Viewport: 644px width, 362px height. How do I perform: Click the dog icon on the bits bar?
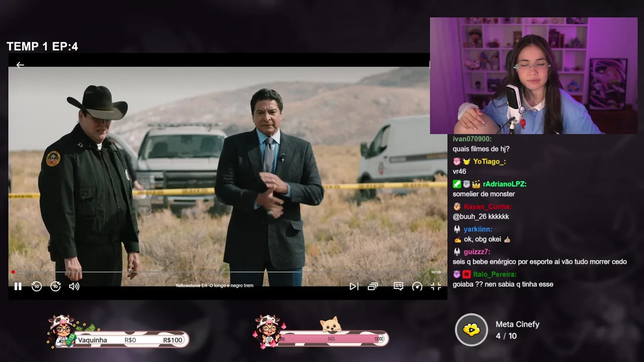click(x=332, y=325)
